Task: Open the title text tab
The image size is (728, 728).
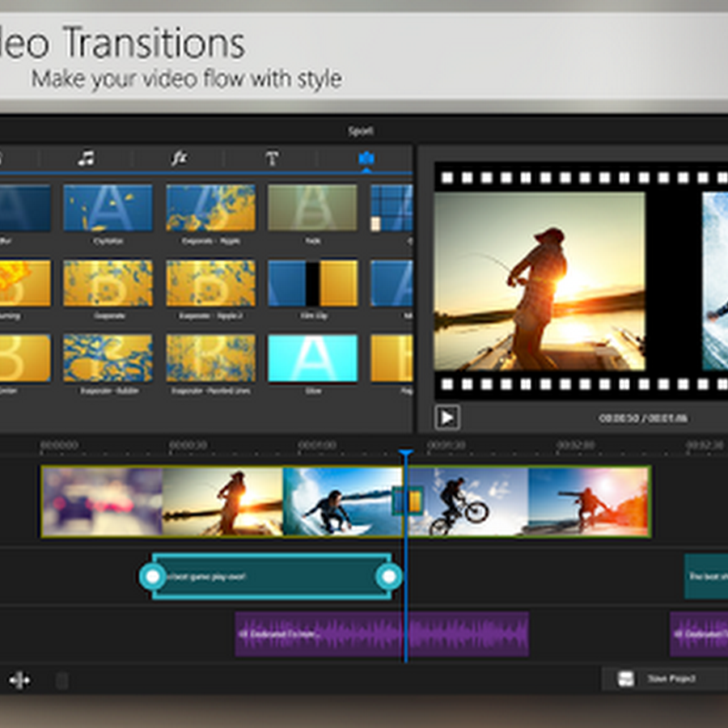Action: 272,159
